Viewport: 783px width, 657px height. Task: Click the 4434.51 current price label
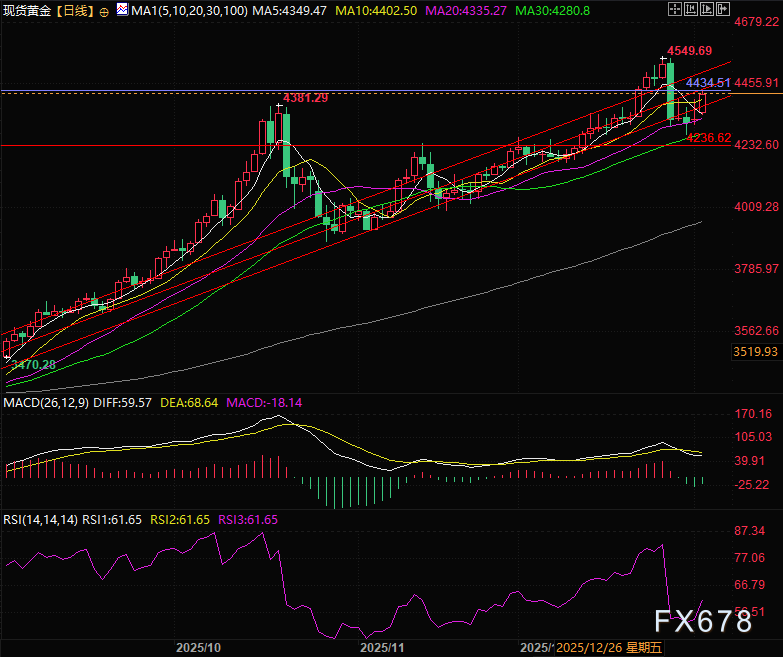tap(709, 83)
